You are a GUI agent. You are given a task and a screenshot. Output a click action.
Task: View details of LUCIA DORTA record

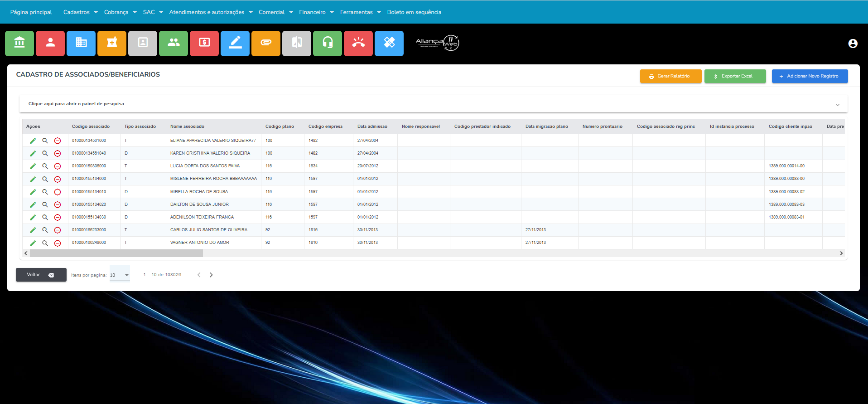[x=45, y=166]
